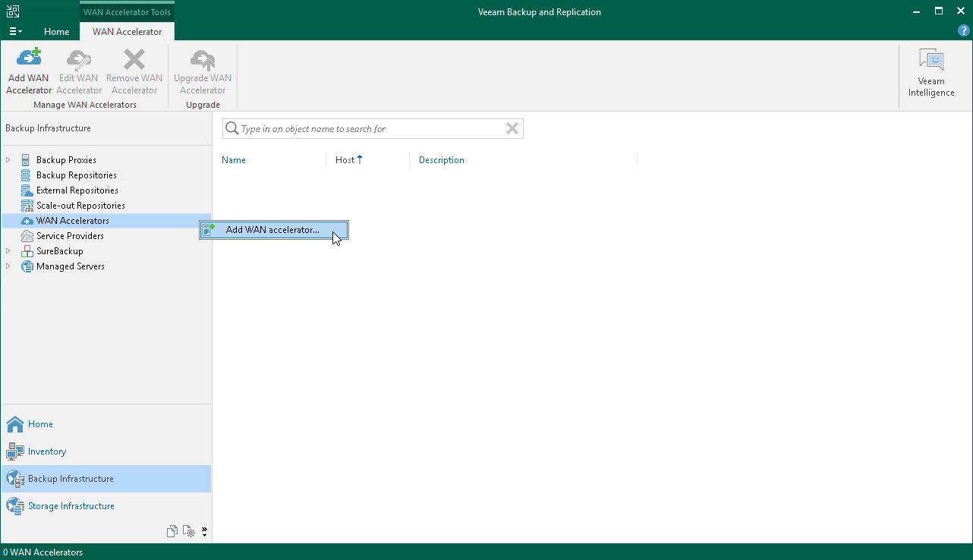Click the 0 WAN Accelerators status text
The image size is (973, 560).
43,552
